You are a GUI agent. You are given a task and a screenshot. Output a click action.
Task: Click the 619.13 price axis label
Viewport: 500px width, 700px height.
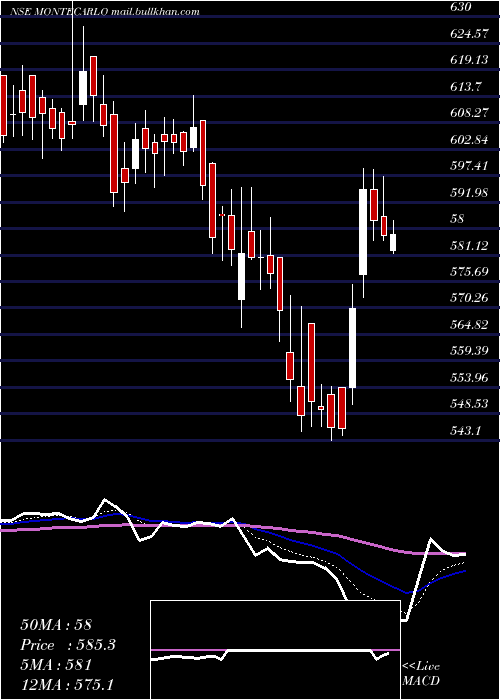pyautogui.click(x=469, y=60)
